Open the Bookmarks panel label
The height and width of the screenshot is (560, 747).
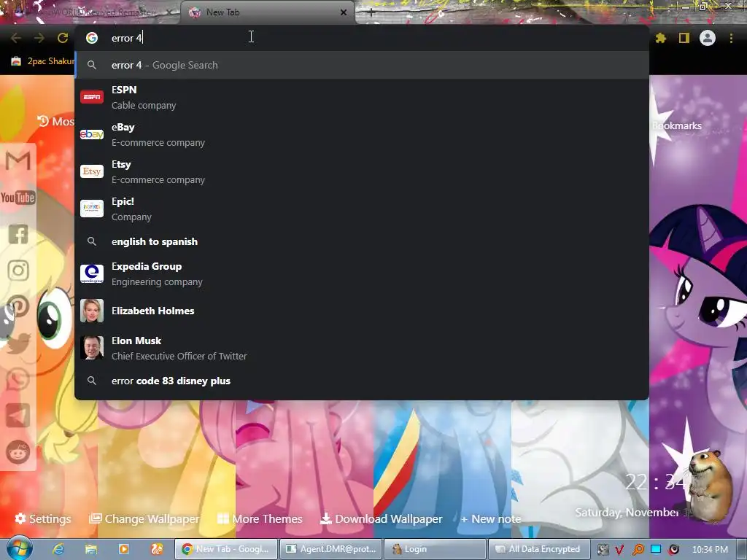point(676,125)
